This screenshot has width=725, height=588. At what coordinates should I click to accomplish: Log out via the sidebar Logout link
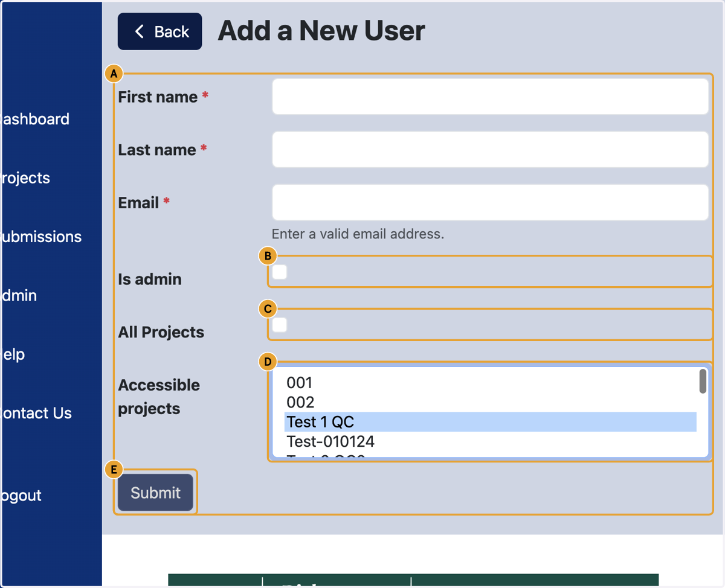(x=21, y=496)
